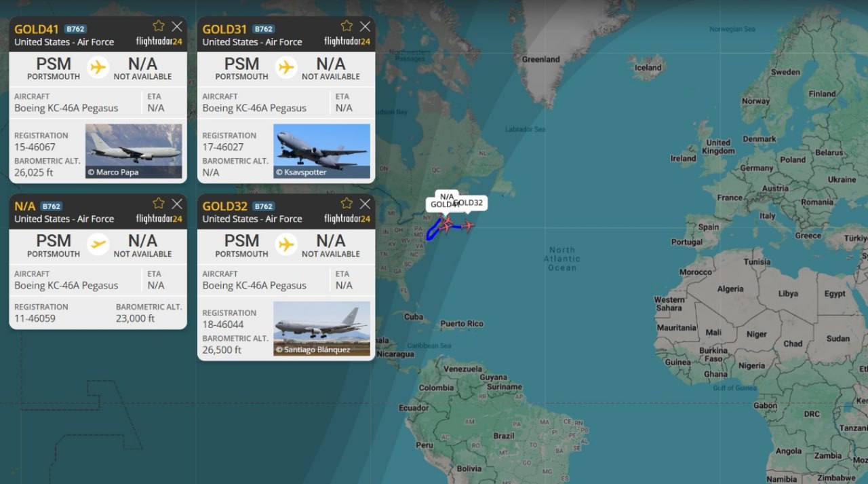Add GOLD32 flight to favorites
Viewport: 868px width, 484px height.
pos(347,203)
